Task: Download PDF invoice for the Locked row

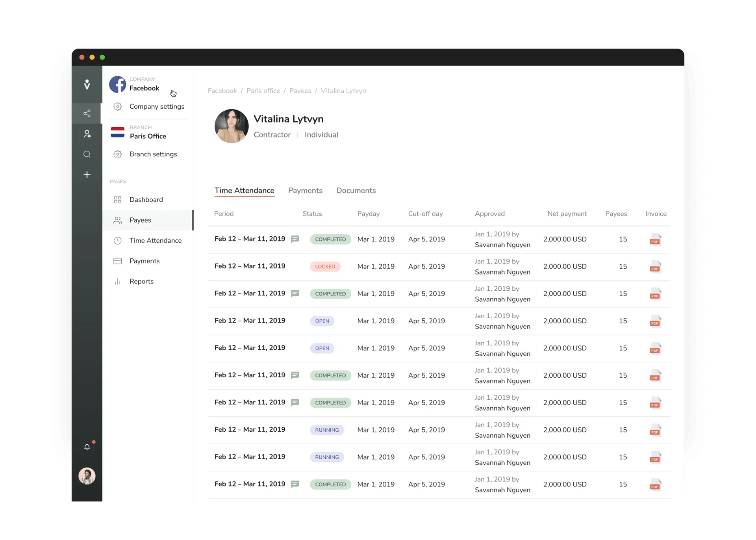Action: click(655, 267)
